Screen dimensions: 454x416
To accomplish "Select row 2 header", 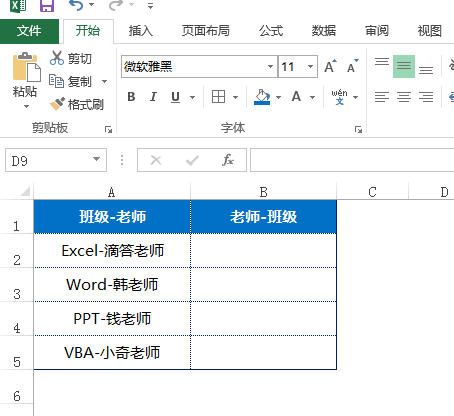I will tap(17, 251).
